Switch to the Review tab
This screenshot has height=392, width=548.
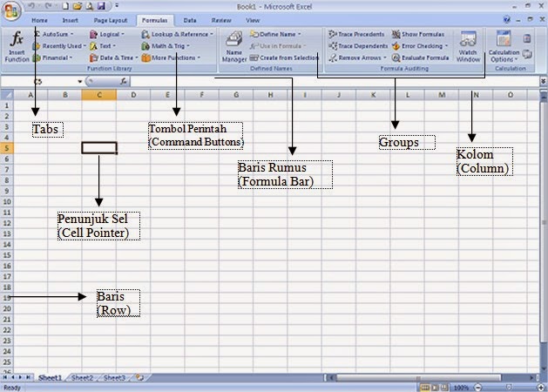221,20
